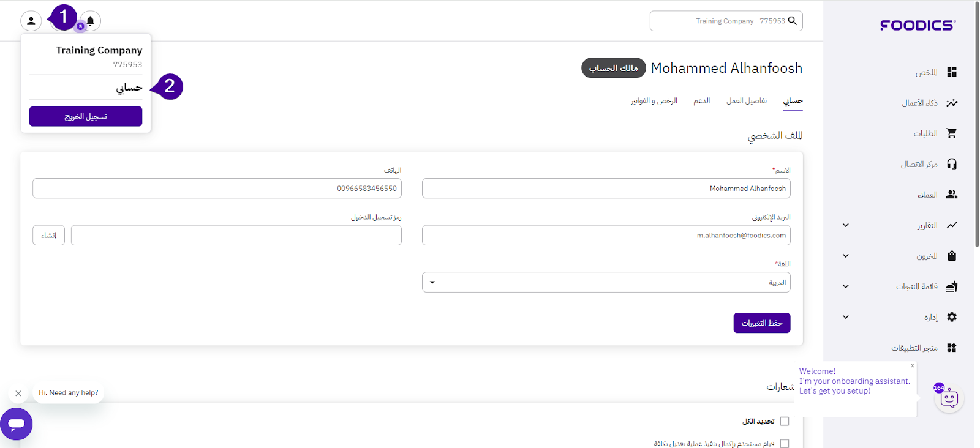This screenshot has height=448, width=980.
Task: Click the search magnifier icon
Action: (792, 21)
